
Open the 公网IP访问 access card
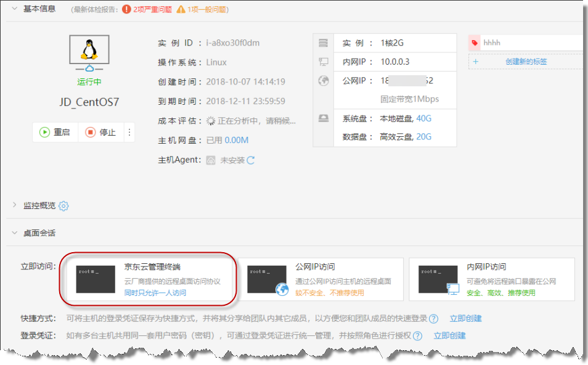pos(321,279)
